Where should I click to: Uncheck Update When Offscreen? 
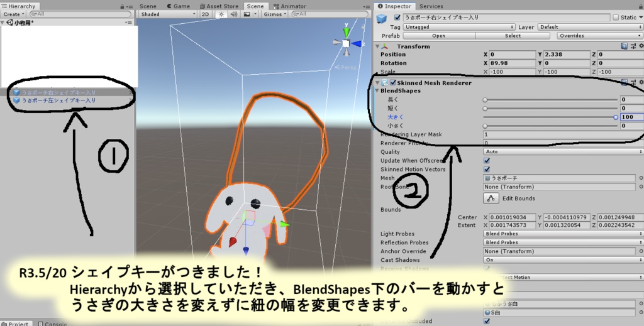(x=487, y=161)
